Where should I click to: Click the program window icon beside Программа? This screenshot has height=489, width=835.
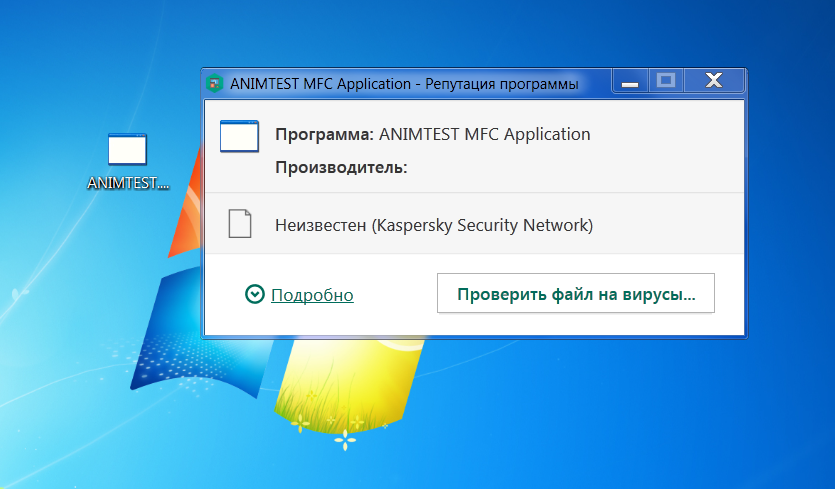coord(239,136)
